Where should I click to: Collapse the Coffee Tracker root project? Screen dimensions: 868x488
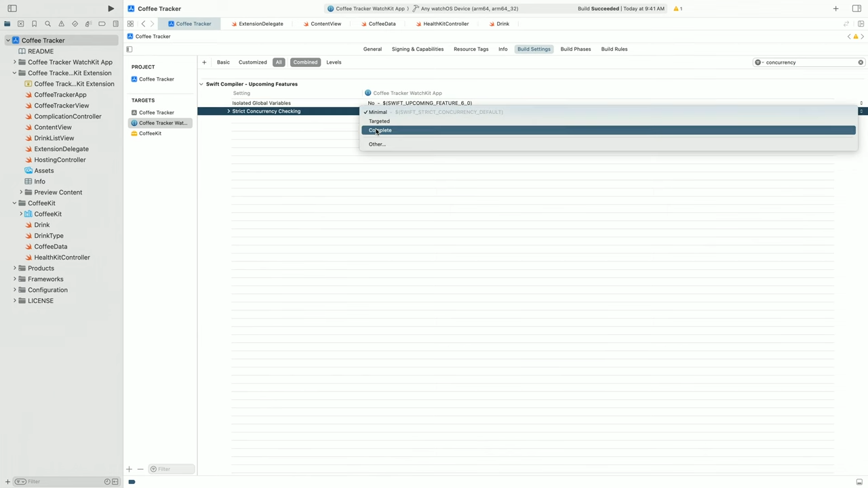click(x=8, y=41)
